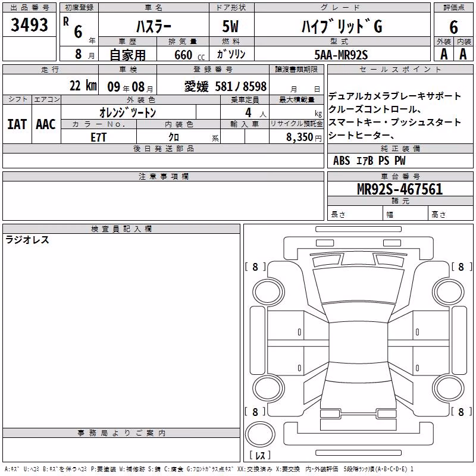Click exterior grade A under 外装

pos(444,54)
